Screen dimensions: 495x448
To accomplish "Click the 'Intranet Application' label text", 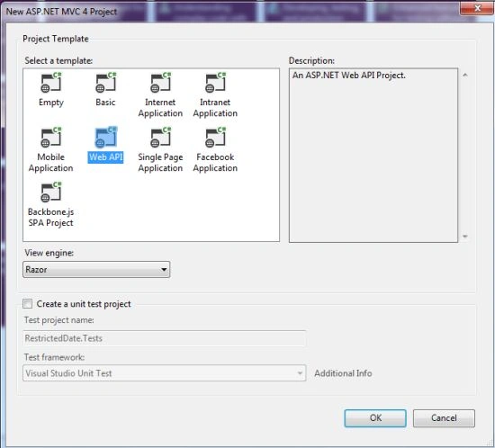I will tap(215, 108).
